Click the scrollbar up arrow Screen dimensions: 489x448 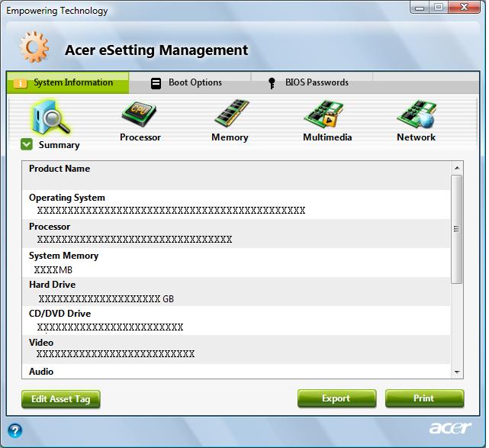coord(457,168)
